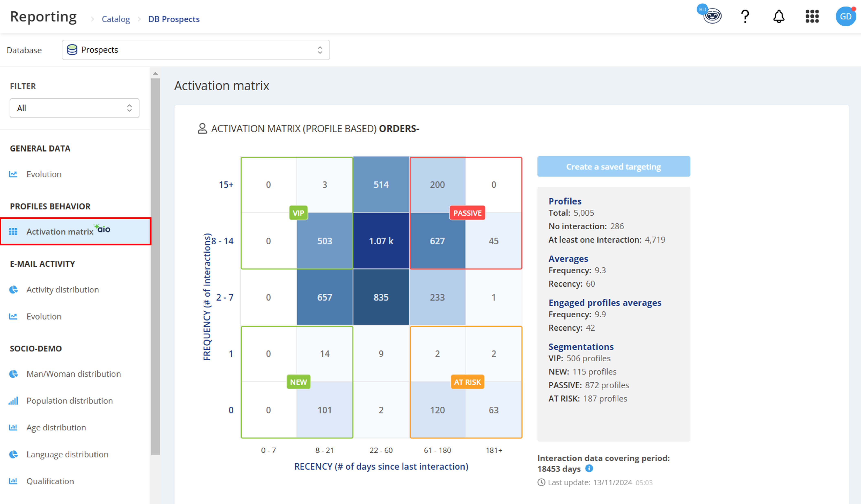Click the General Data Evolution chart icon
The image size is (861, 504).
[13, 174]
